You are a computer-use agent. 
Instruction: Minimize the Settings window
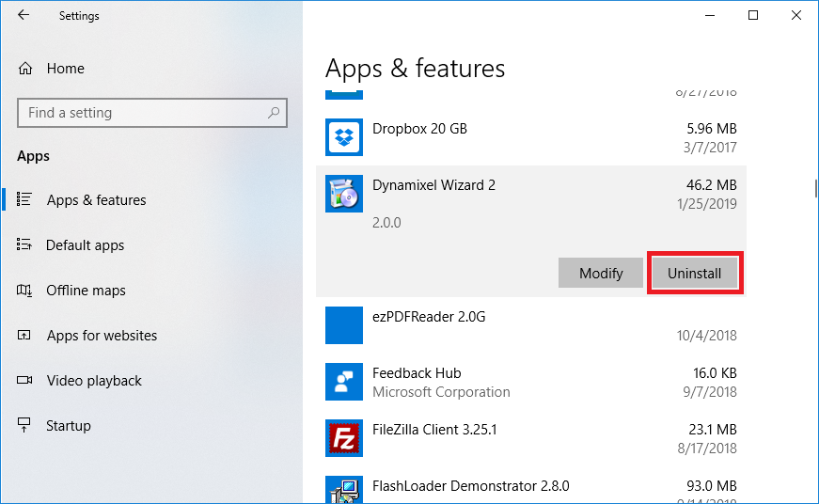point(710,16)
